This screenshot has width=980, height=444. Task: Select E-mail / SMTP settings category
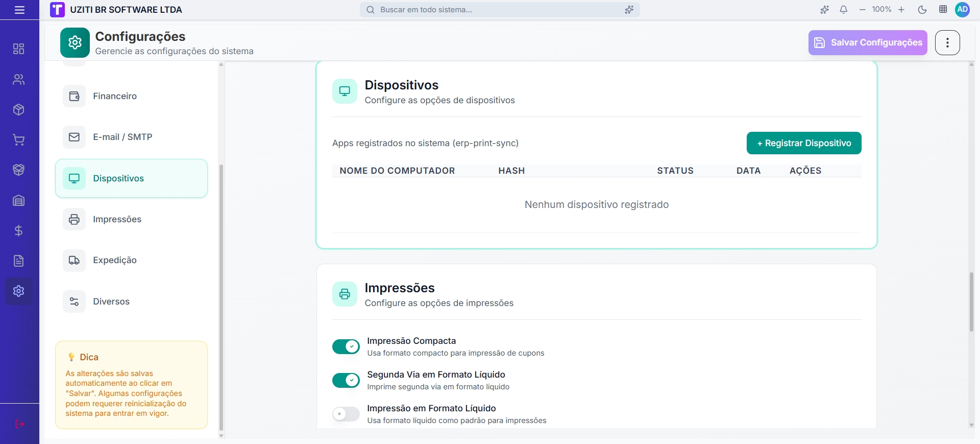click(x=132, y=137)
